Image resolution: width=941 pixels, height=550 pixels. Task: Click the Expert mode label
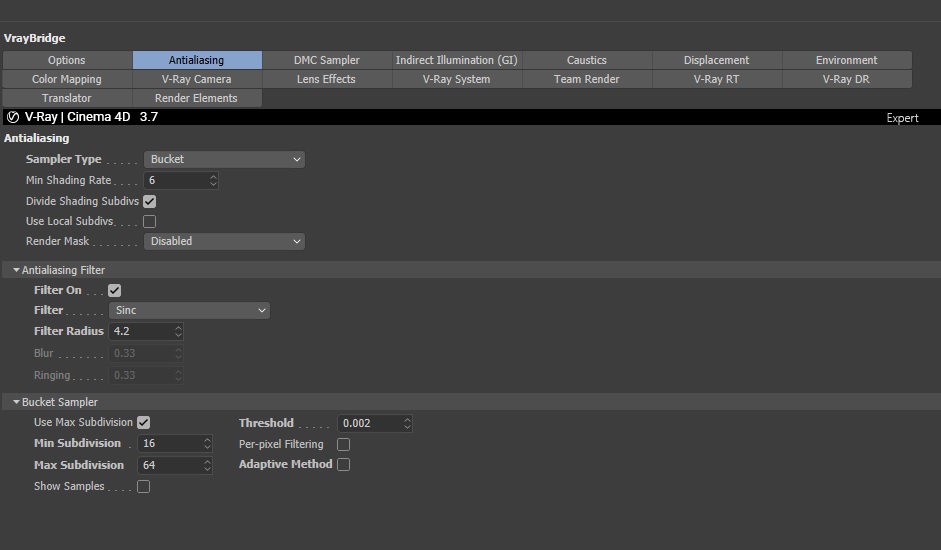902,118
